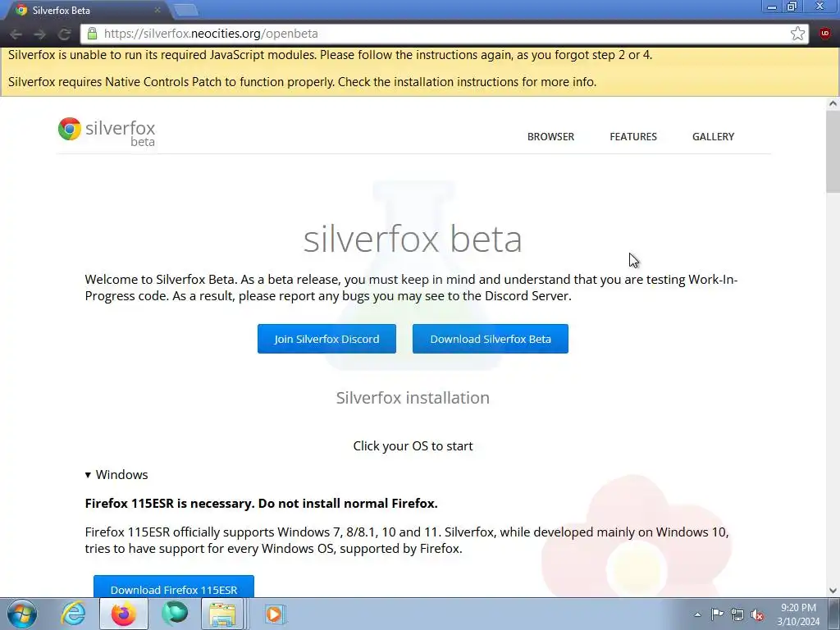
Task: Open the Windows Start menu orb
Action: pyautogui.click(x=22, y=614)
